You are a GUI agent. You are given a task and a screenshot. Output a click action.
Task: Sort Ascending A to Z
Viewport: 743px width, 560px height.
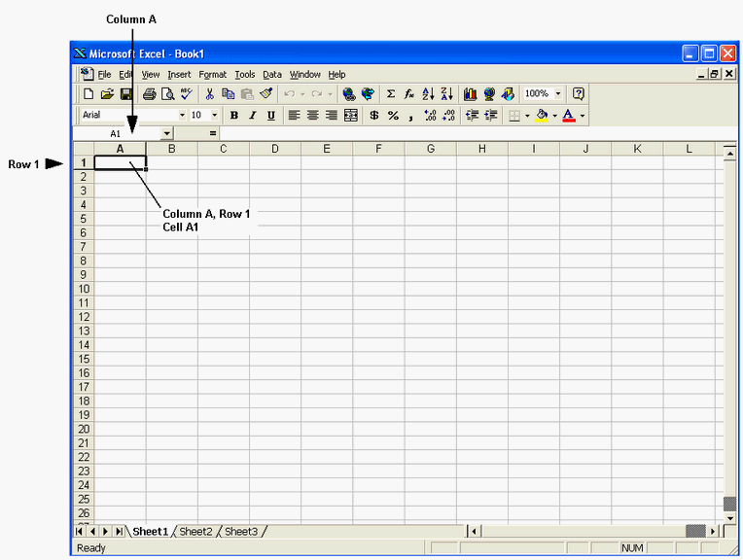[428, 93]
